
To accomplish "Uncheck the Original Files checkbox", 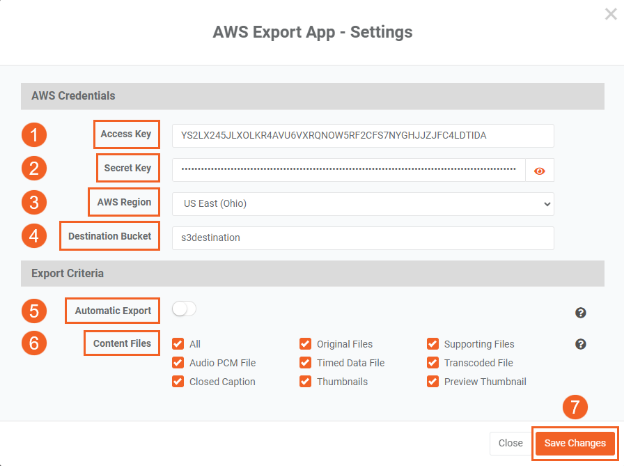I will click(x=305, y=344).
